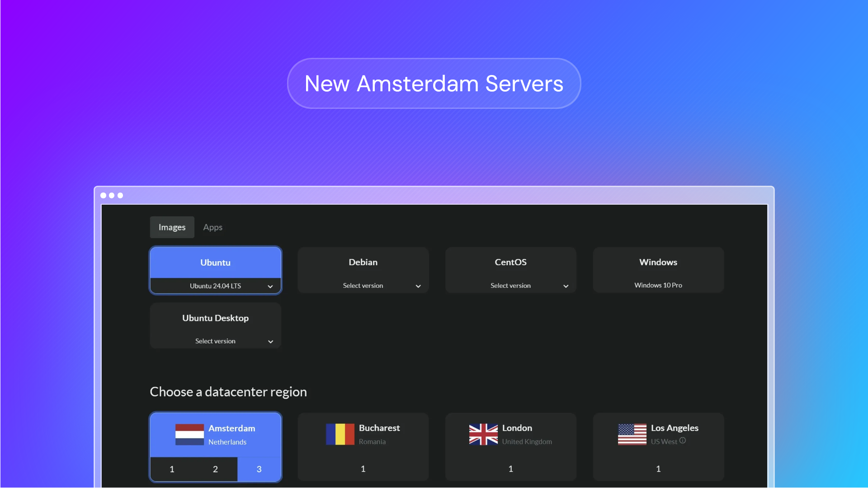Screen dimensions: 868x488
Task: Pick London datacenter number 1
Action: coord(510,469)
